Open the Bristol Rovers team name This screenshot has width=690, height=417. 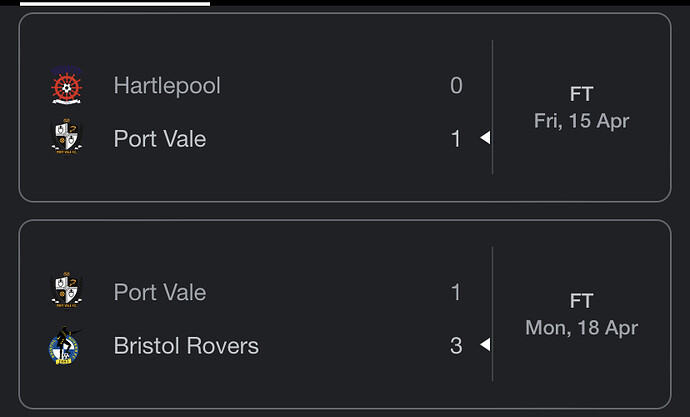[x=186, y=346]
